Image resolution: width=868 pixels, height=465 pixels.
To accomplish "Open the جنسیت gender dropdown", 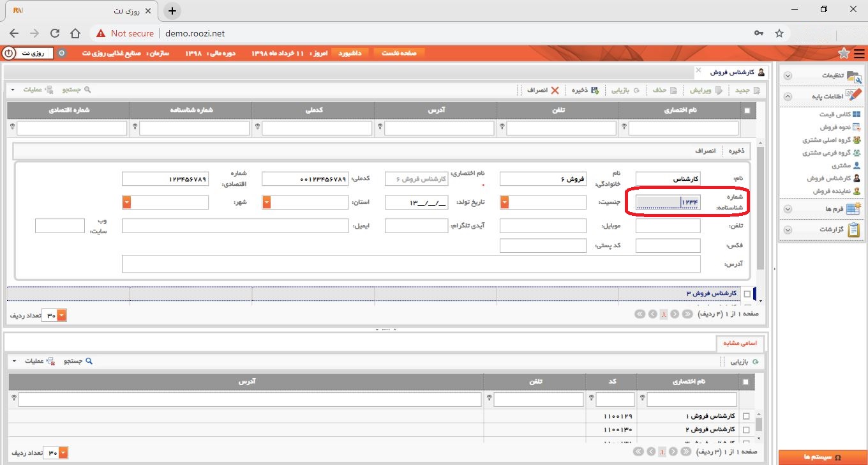I will pos(505,202).
